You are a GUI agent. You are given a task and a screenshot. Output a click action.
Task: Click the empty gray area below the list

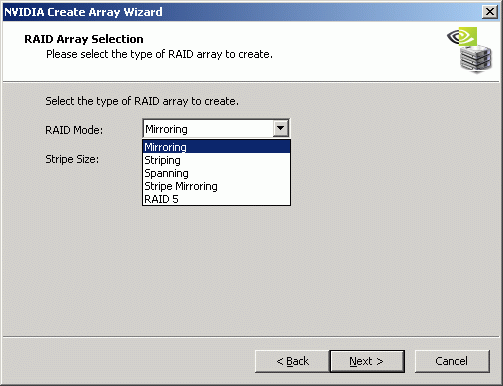coord(251,270)
